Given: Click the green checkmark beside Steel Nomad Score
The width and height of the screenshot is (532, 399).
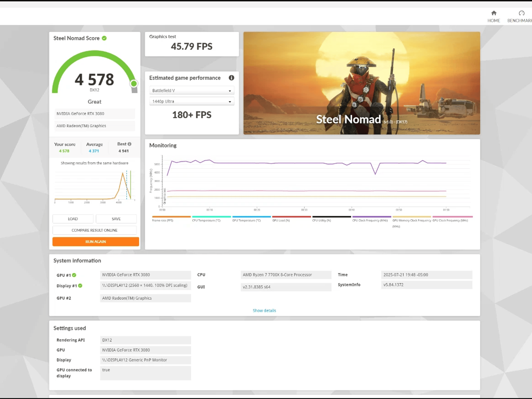Looking at the screenshot, I should 104,38.
